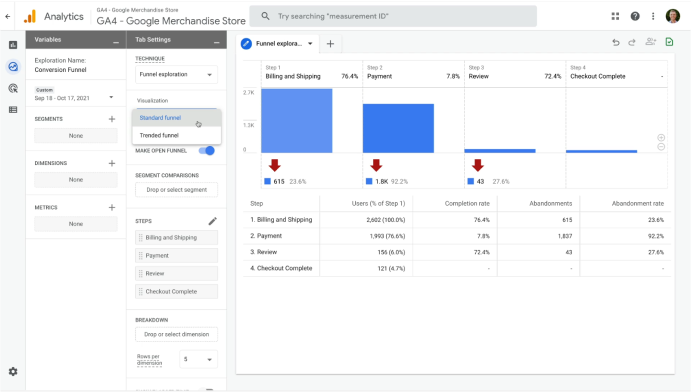Add a new segment with plus
The width and height of the screenshot is (691, 392).
pyautogui.click(x=112, y=119)
